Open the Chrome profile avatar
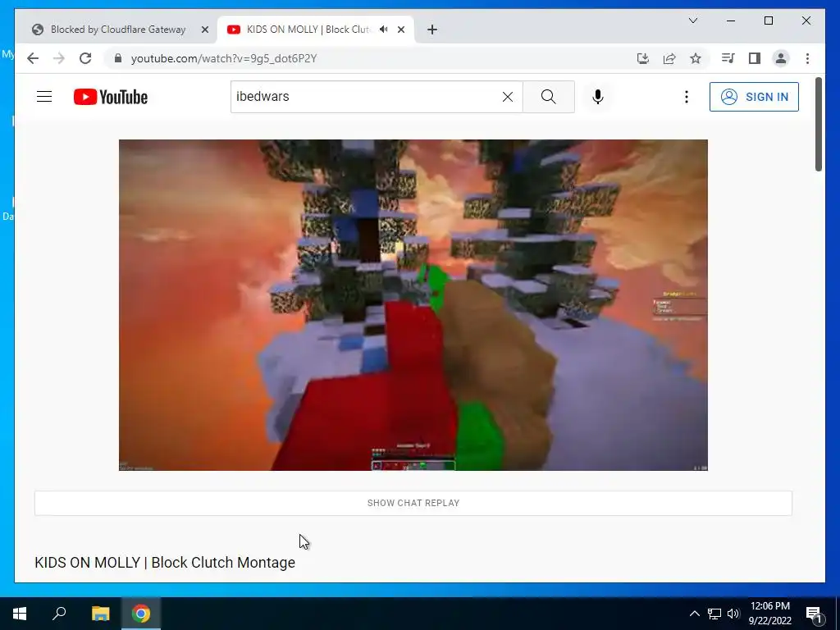This screenshot has height=630, width=840. (781, 58)
